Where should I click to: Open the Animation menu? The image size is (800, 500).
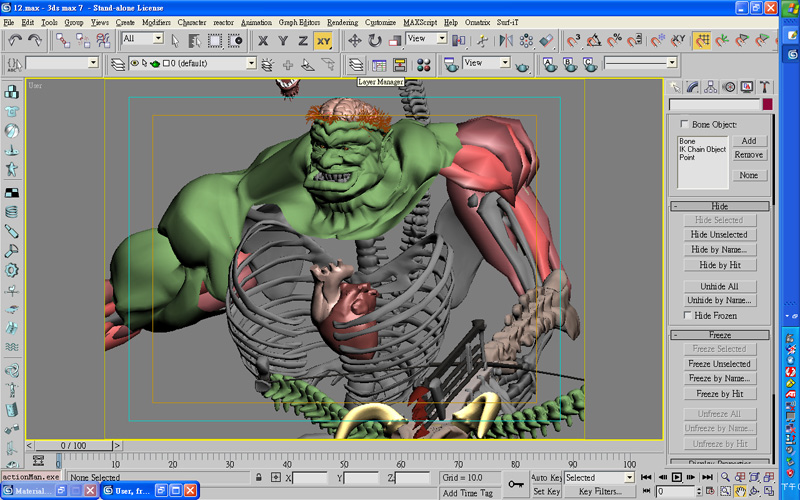pyautogui.click(x=256, y=22)
